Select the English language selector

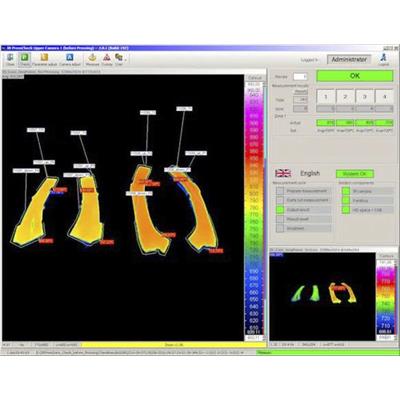click(x=310, y=173)
